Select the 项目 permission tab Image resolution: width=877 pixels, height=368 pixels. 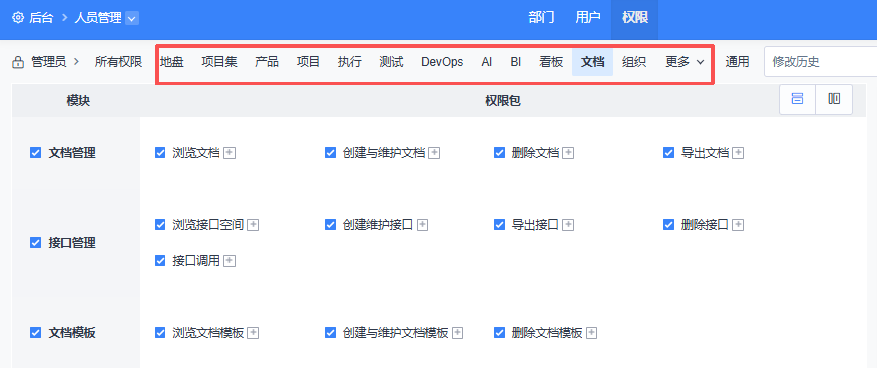(x=308, y=62)
